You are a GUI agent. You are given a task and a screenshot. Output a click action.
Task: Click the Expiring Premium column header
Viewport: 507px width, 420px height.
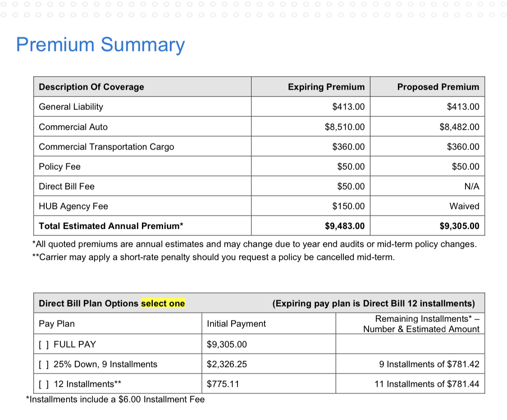(x=326, y=87)
